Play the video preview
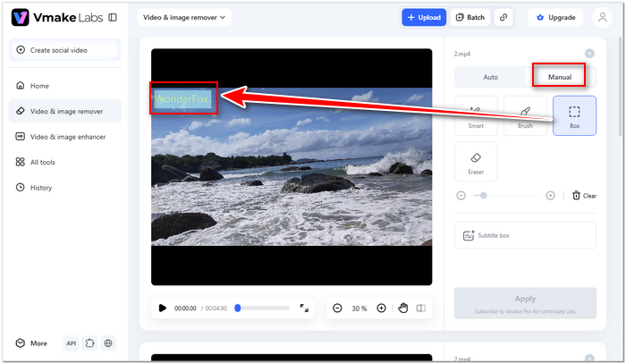626x364 pixels. point(162,309)
